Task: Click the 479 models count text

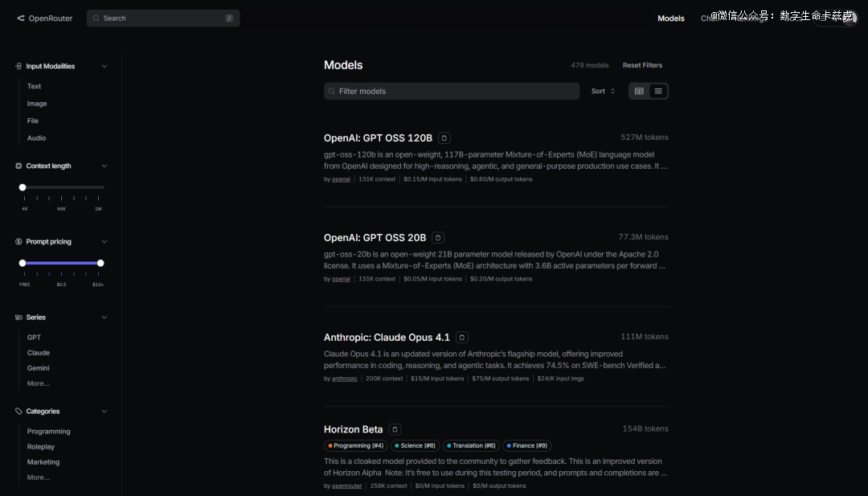Action: click(x=590, y=65)
